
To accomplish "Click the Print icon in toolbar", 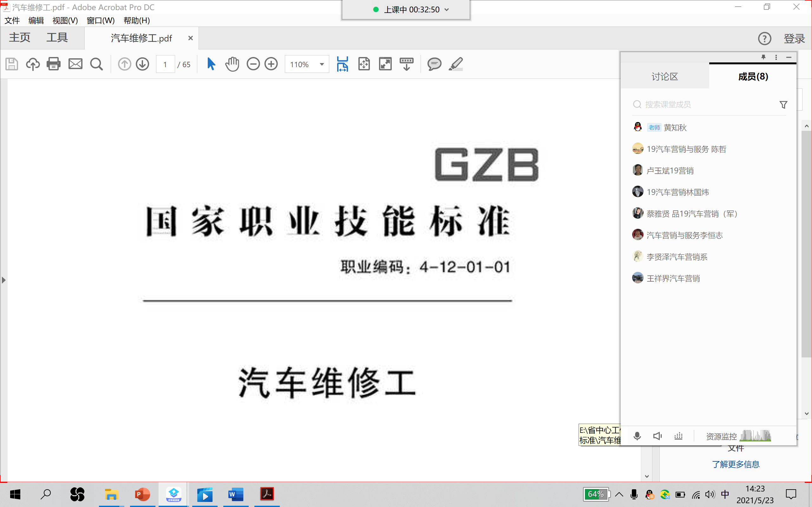I will pos(54,64).
